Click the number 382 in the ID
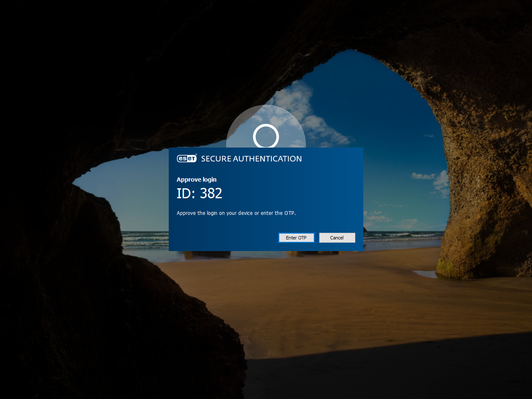532x399 pixels. (211, 193)
